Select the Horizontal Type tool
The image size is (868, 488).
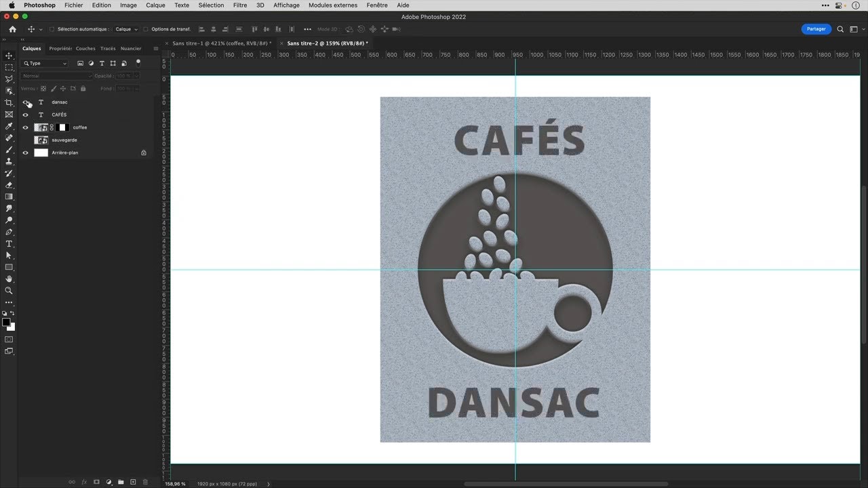[x=9, y=243]
